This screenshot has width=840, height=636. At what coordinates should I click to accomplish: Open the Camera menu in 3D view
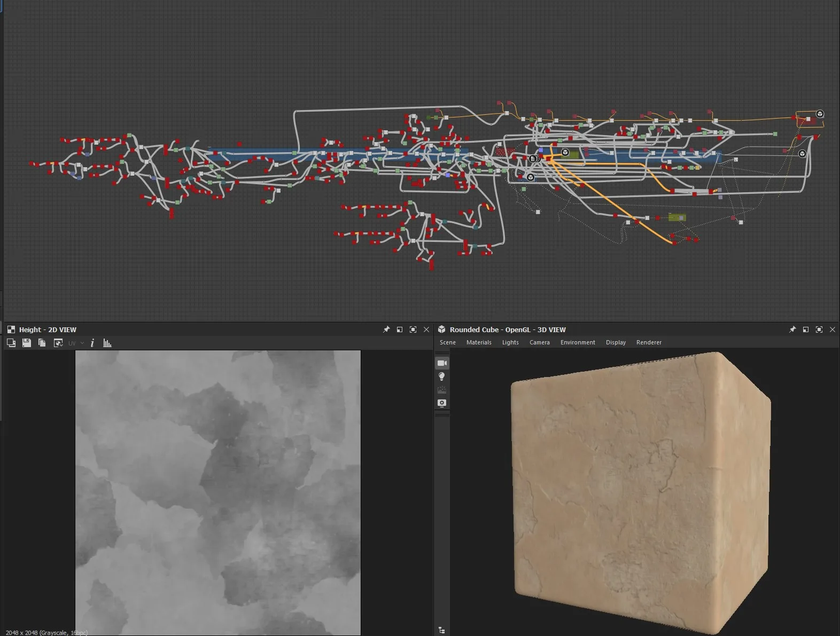540,342
